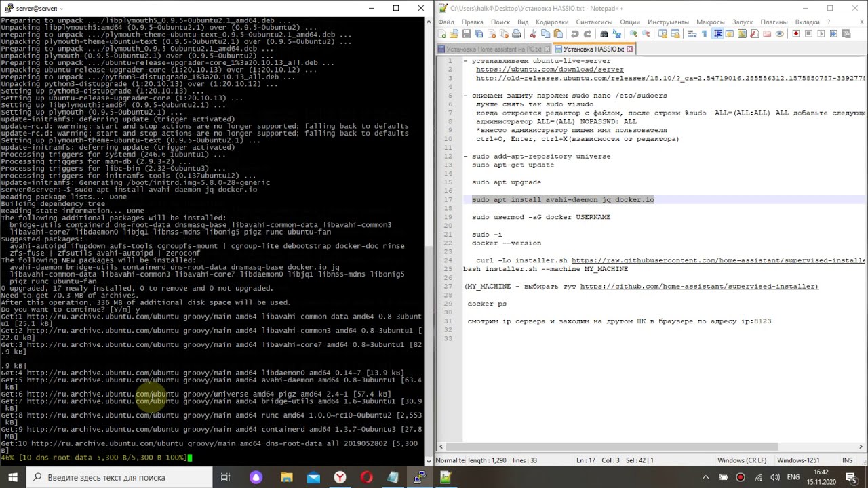This screenshot has height=488, width=868.
Task: Undo last edit with toolbar arrow
Action: pyautogui.click(x=575, y=34)
